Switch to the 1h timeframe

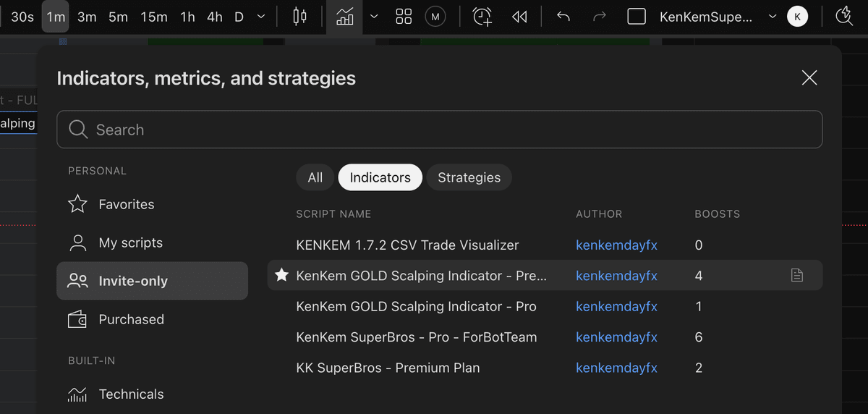(x=188, y=17)
